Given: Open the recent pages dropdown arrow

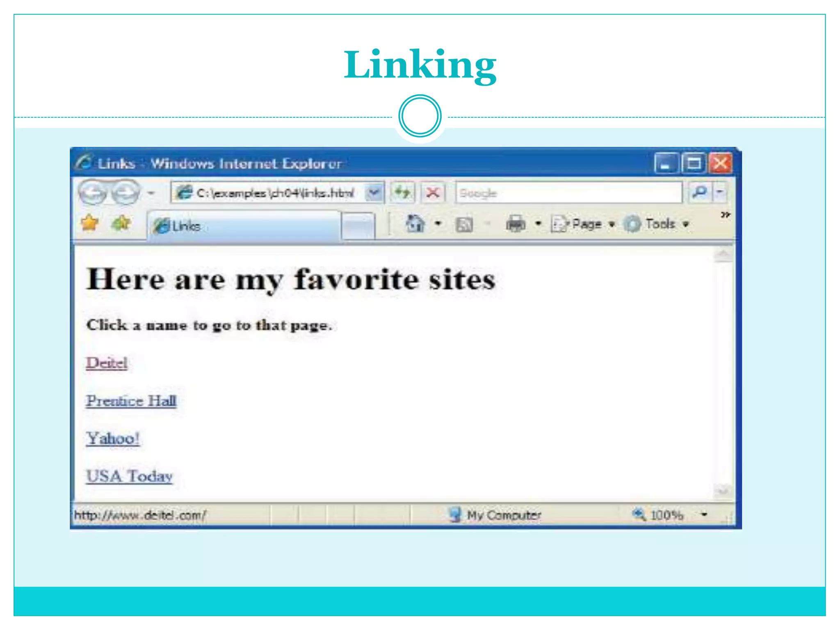Looking at the screenshot, I should click(151, 192).
